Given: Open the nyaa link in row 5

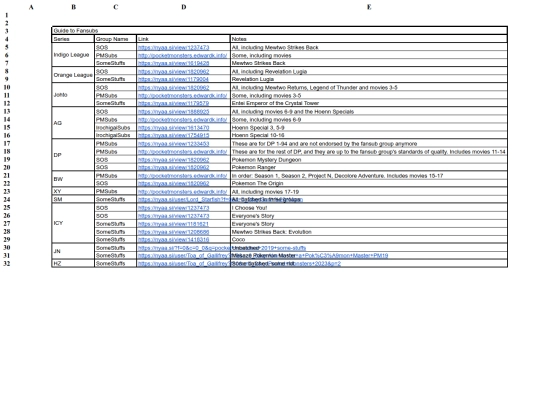Looking at the screenshot, I should [174, 48].
